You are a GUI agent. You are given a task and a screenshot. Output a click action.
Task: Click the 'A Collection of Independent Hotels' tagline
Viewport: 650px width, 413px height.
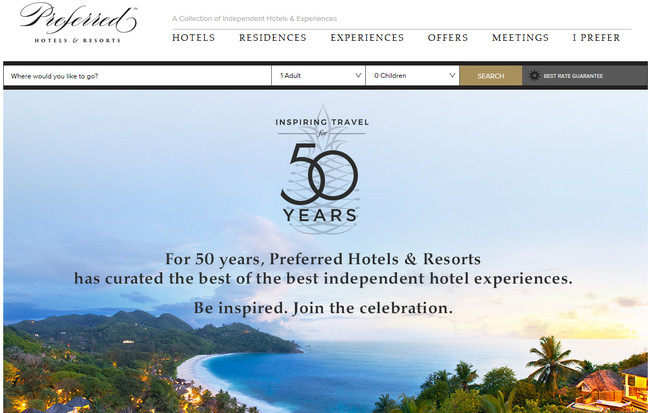(255, 19)
